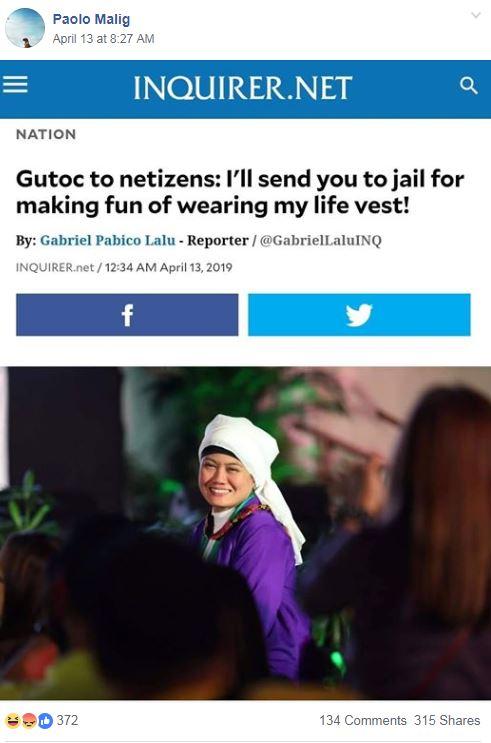Image resolution: width=491 pixels, height=743 pixels.
Task: Open the @GabrielLaluINQ Twitter handle
Action: click(320, 240)
